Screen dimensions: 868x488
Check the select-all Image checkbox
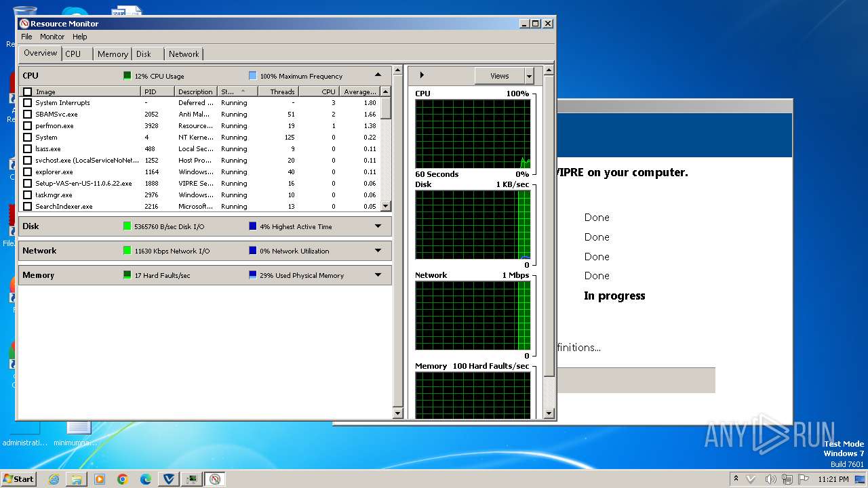[28, 91]
